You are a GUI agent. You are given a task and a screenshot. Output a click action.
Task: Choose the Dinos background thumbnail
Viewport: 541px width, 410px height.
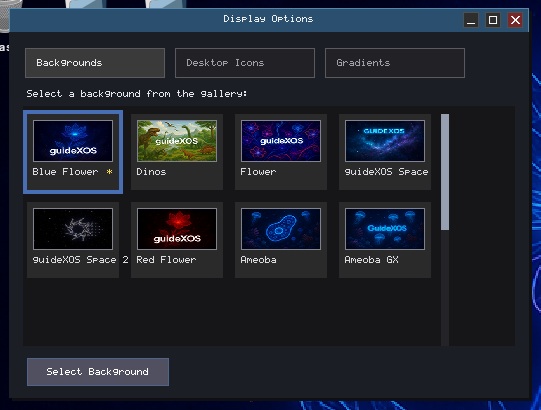click(x=177, y=141)
